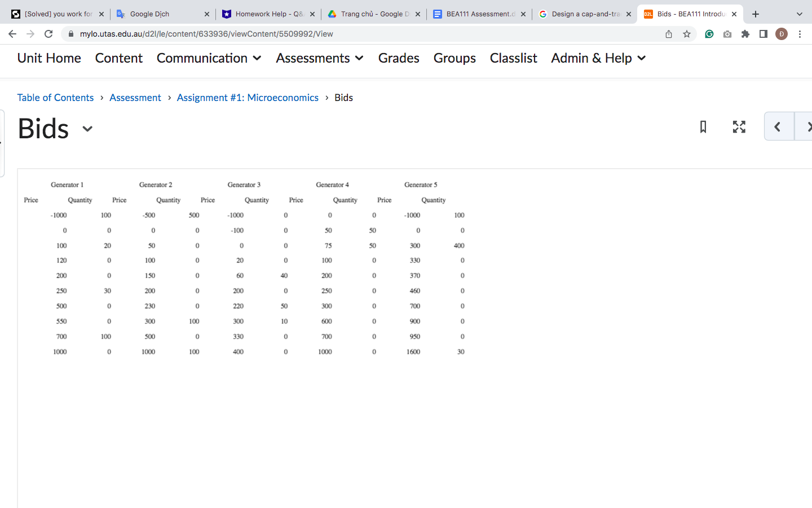Click the Generator 2 heading
The image size is (812, 508).
156,185
